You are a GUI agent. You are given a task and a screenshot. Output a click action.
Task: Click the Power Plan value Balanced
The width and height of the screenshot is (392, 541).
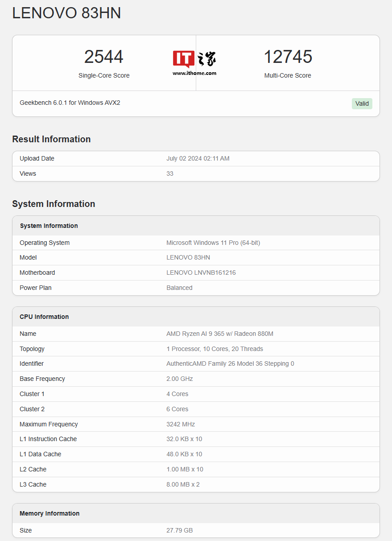[179, 288]
